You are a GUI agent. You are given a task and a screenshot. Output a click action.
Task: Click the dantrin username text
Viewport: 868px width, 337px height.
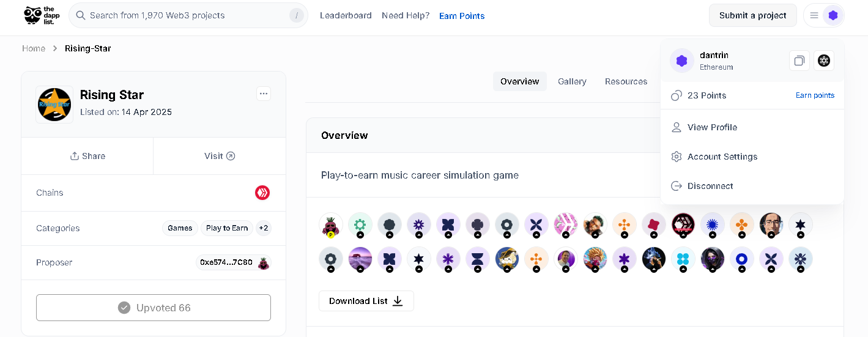tap(714, 55)
